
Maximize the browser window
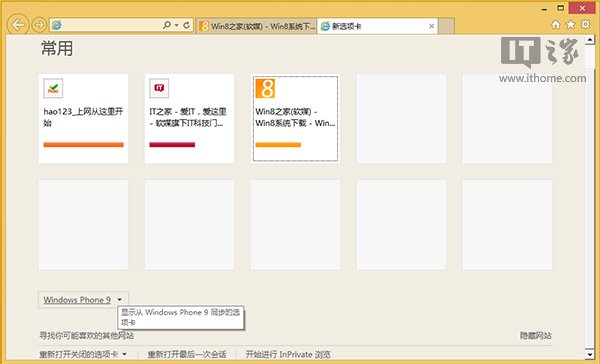click(x=561, y=8)
